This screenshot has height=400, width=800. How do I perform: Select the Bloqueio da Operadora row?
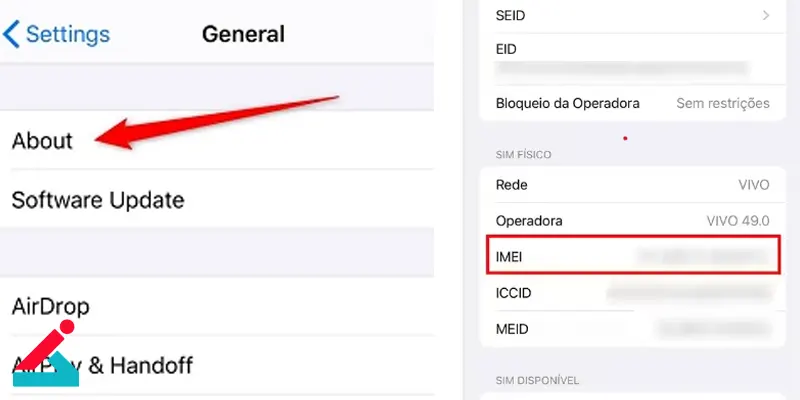(633, 103)
